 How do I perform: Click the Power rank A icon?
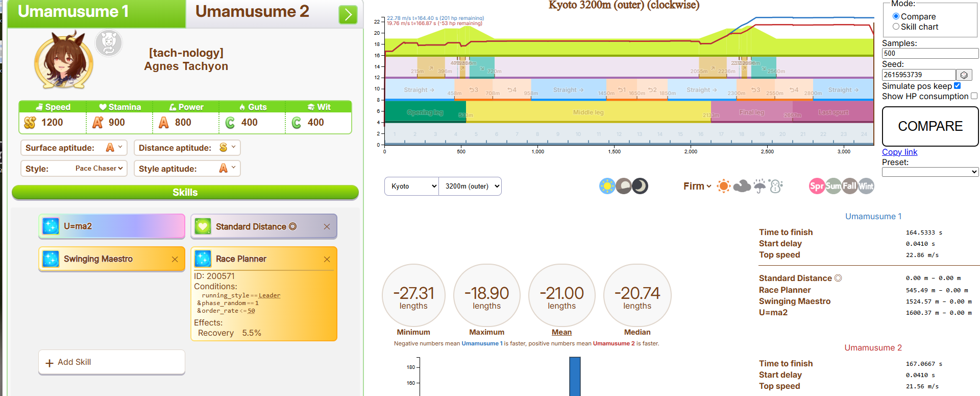(164, 123)
